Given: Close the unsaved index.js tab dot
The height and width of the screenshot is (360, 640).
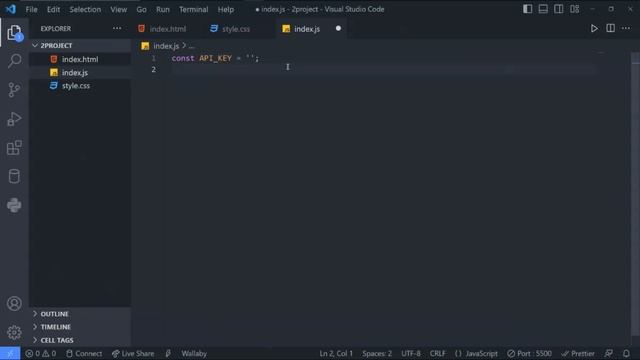Looking at the screenshot, I should [338, 29].
